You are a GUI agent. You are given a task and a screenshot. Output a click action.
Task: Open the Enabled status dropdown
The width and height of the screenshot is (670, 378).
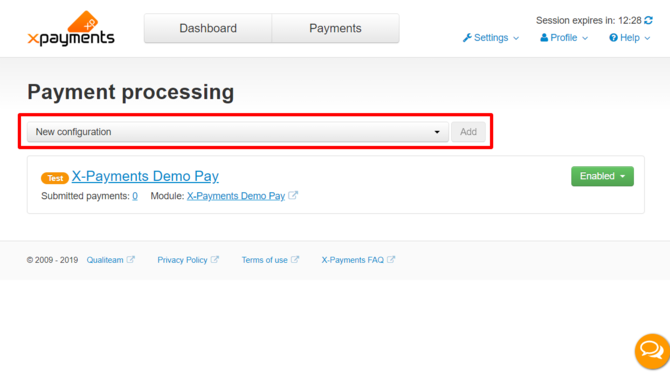[602, 176]
